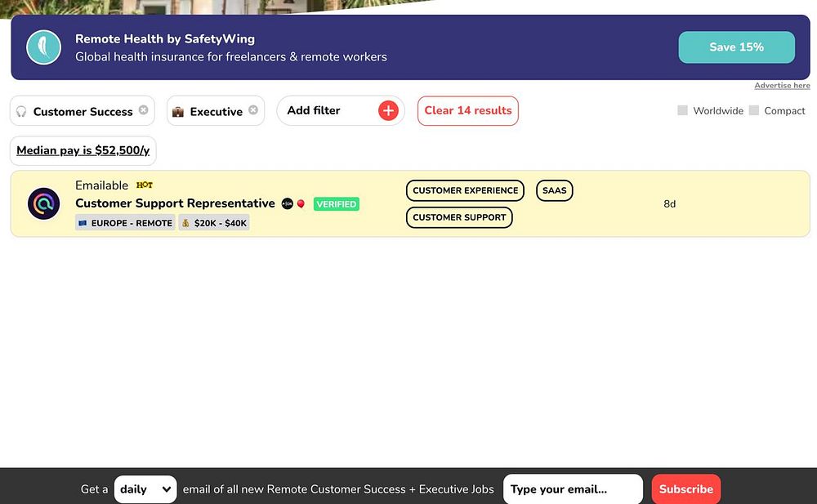This screenshot has height=504, width=817.
Task: Click the green VERIFIED badge
Action: 336,204
